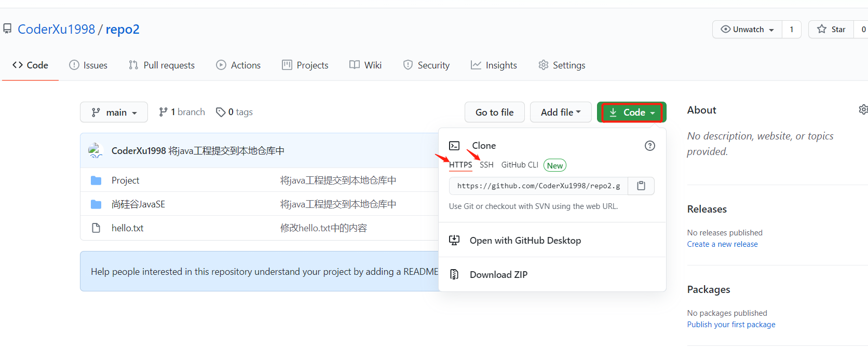Toggle the green Code dropdown button
Viewport: 868px width, 350px height.
tap(632, 112)
